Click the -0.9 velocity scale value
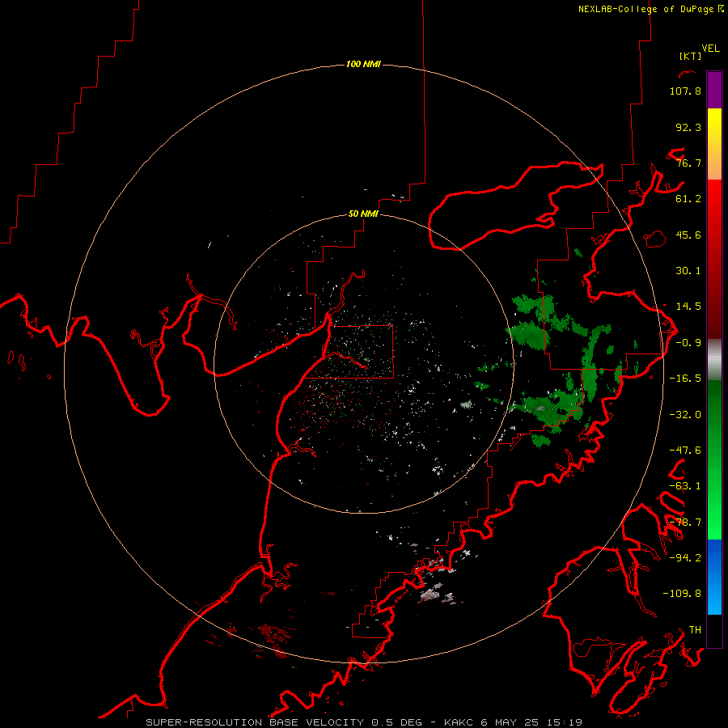Viewport: 728px width, 728px height. tap(688, 343)
